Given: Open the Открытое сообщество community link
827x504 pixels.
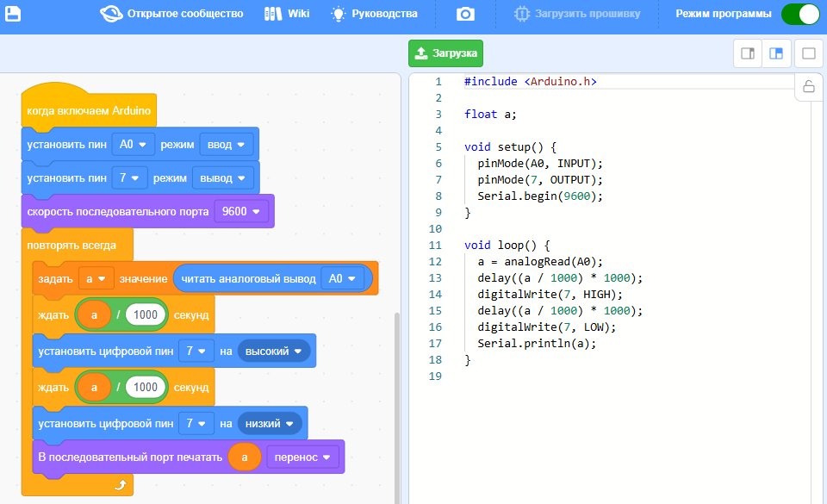Looking at the screenshot, I should 172,14.
